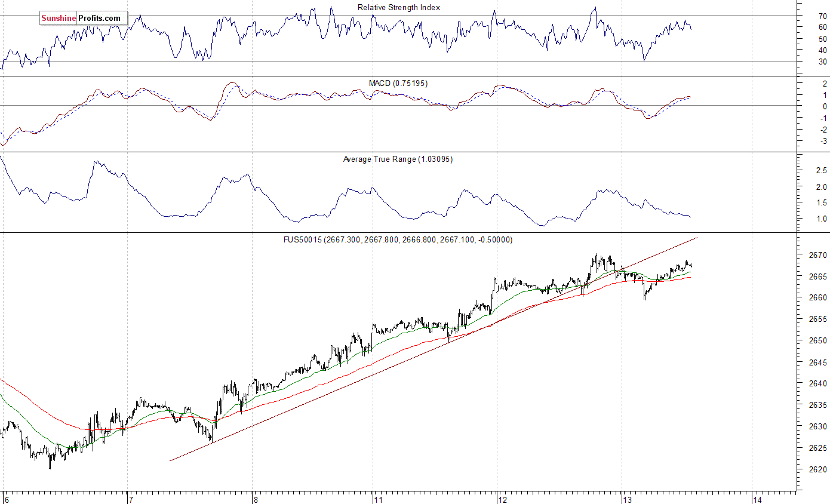Screen dimensions: 830x504
Task: Click the -3 value on MACD axis
Action: point(823,141)
